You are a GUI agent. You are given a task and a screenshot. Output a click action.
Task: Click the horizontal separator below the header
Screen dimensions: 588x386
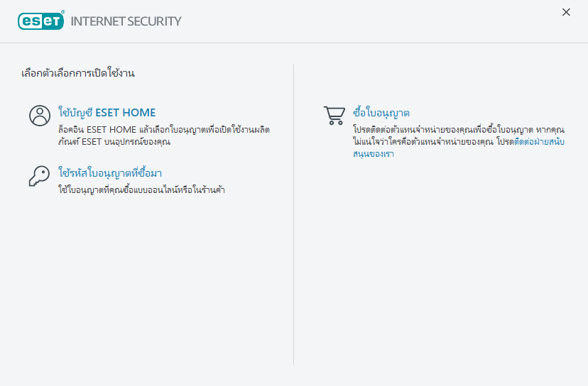294,43
